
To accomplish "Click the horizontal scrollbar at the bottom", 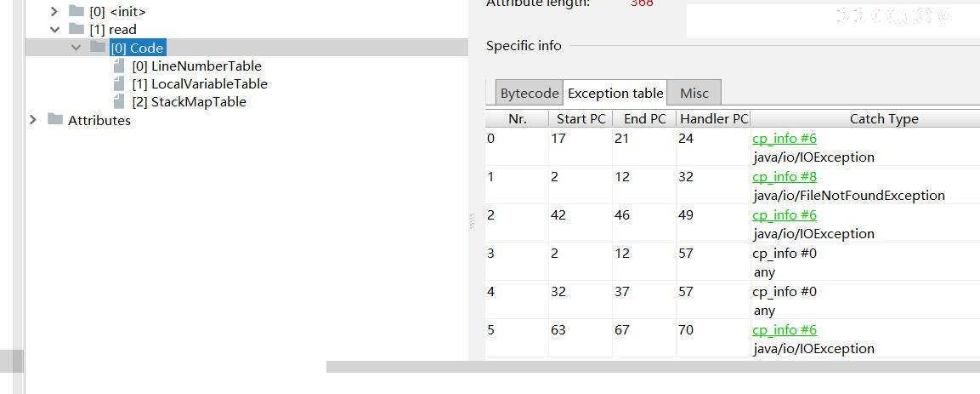I will point(653,367).
